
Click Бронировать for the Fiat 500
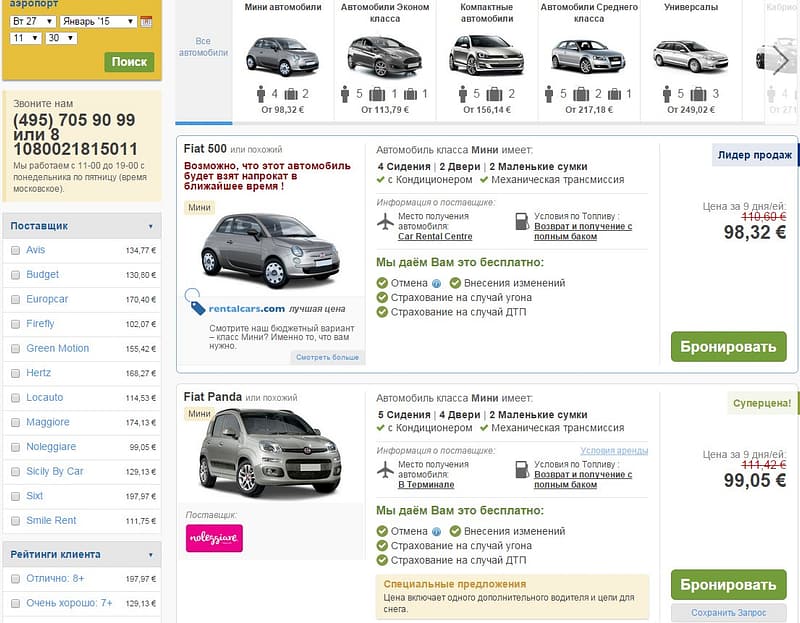pyautogui.click(x=728, y=347)
